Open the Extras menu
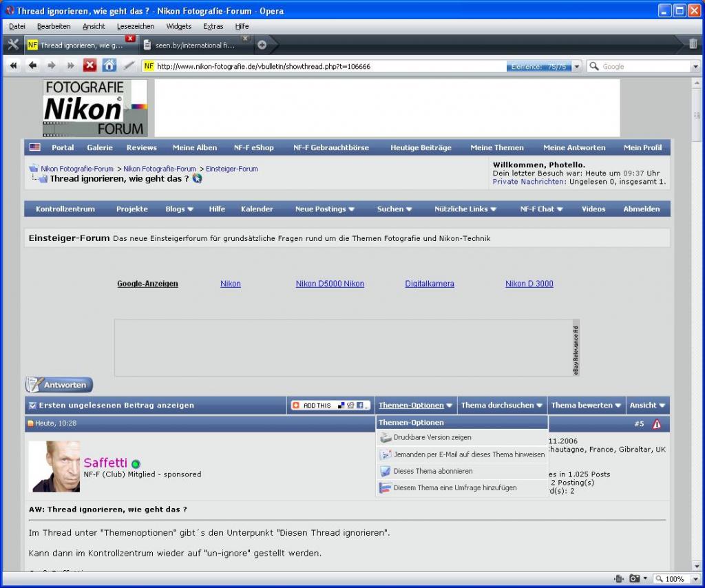Viewport: 705px width, 588px height. pyautogui.click(x=213, y=26)
